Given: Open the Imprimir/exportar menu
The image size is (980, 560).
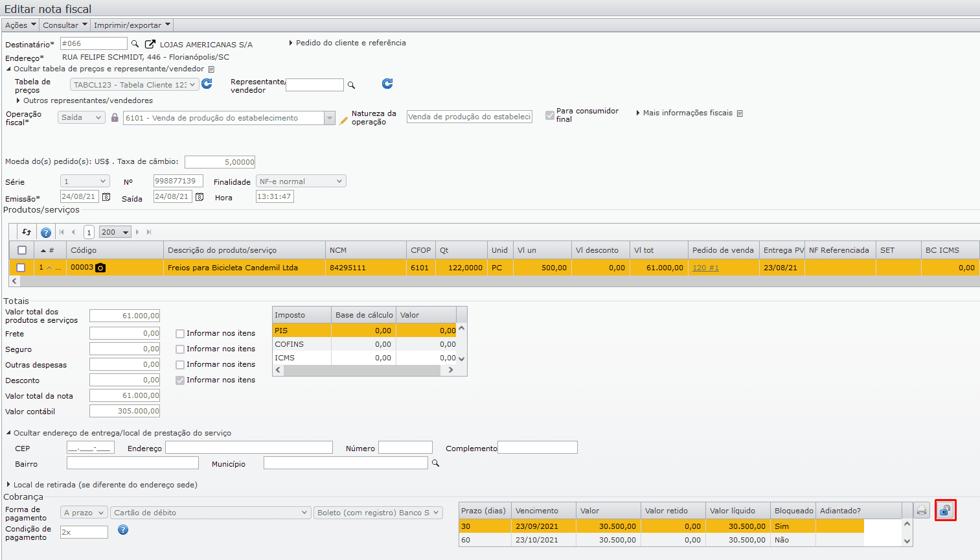Looking at the screenshot, I should [131, 25].
